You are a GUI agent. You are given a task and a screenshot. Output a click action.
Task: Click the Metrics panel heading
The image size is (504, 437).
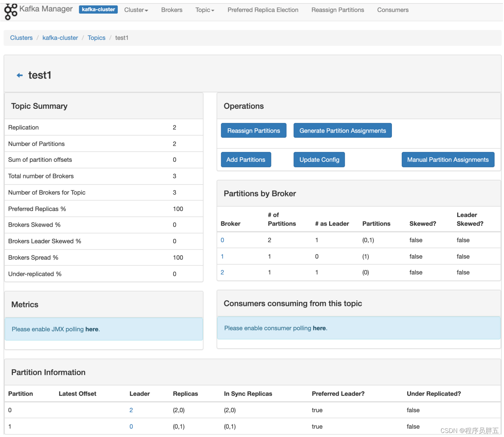coord(25,304)
